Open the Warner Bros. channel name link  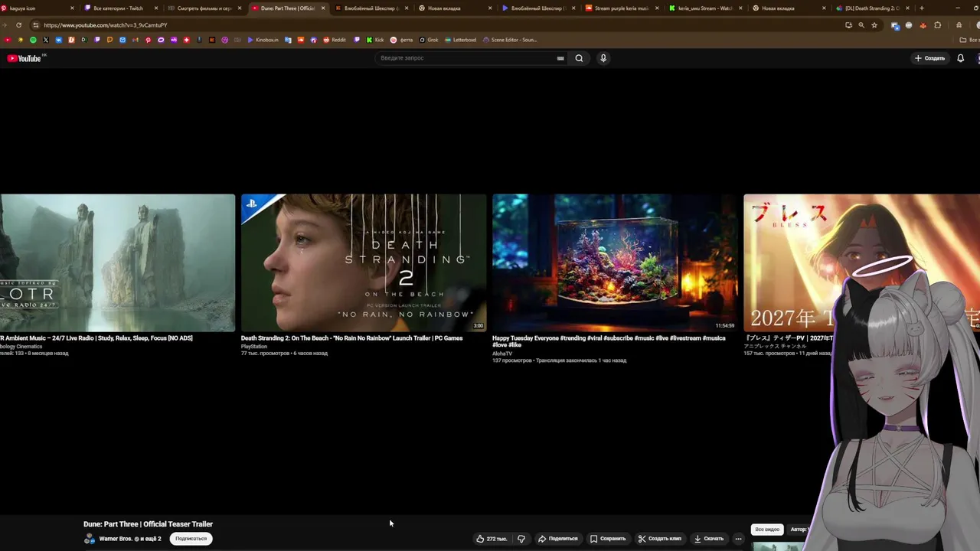point(116,539)
